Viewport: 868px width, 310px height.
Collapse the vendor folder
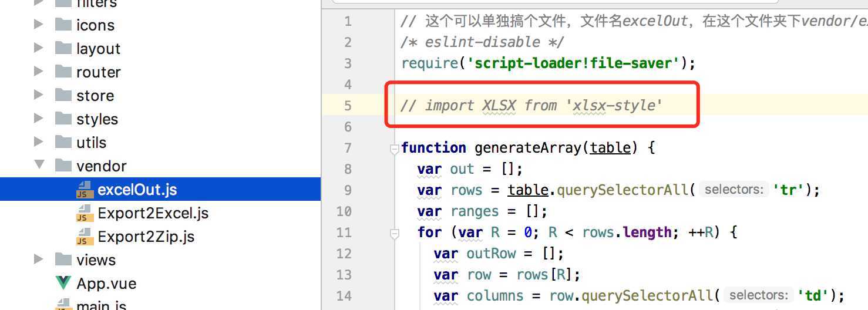pyautogui.click(x=39, y=166)
